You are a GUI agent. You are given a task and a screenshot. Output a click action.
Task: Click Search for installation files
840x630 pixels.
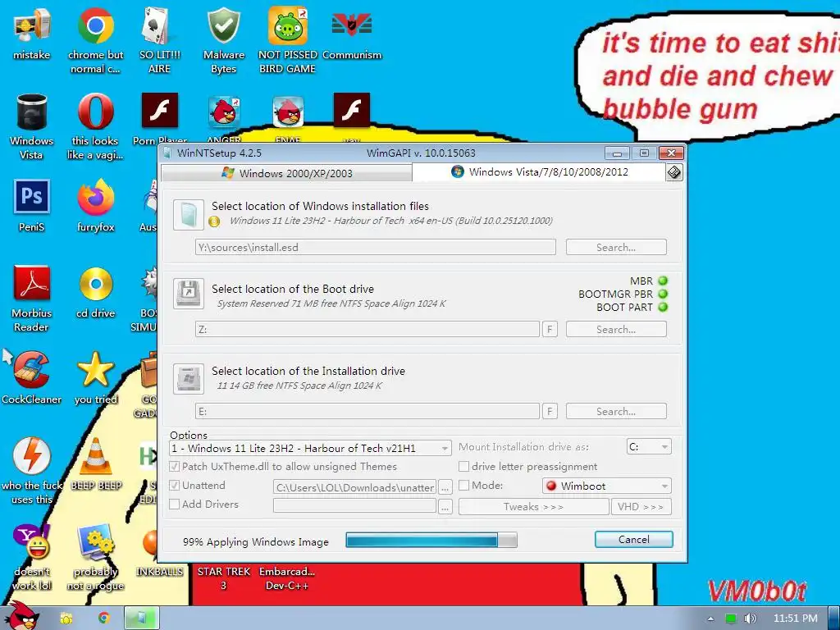616,248
